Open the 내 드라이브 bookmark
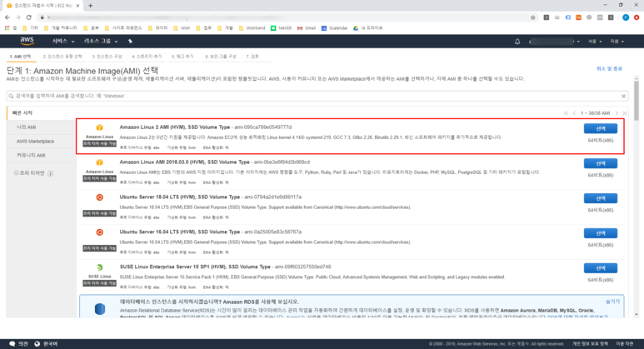 [x=368, y=28]
